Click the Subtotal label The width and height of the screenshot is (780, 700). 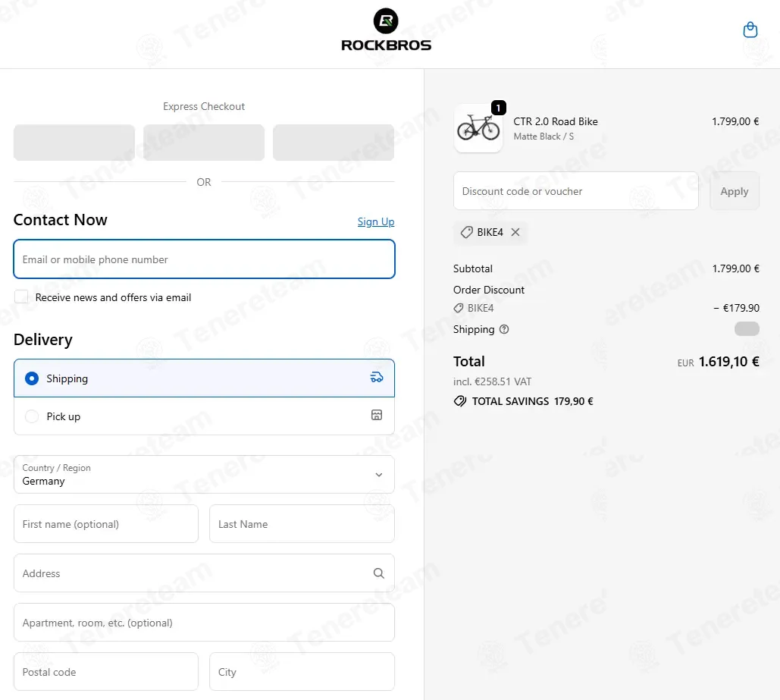pos(472,268)
